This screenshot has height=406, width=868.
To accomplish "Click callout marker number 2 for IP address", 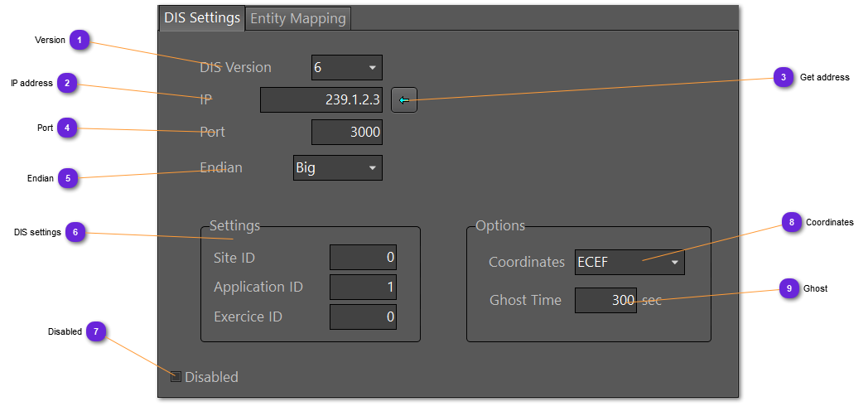I will click(x=67, y=83).
